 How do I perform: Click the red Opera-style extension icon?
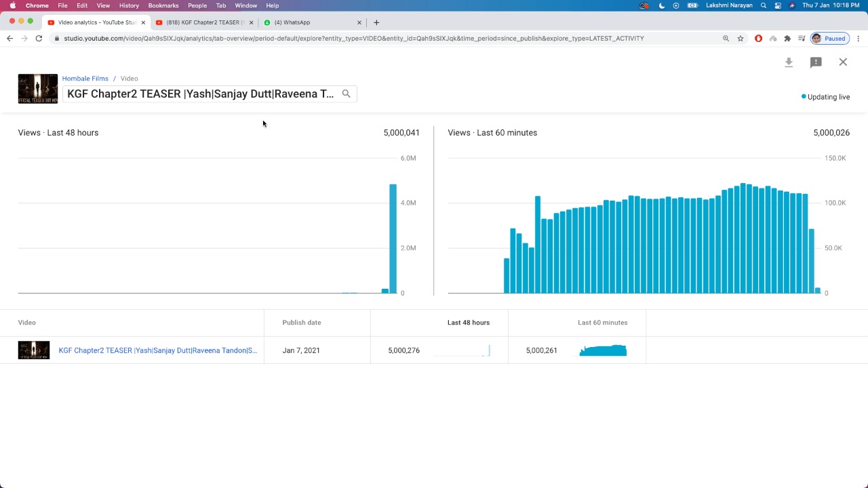[758, 39]
